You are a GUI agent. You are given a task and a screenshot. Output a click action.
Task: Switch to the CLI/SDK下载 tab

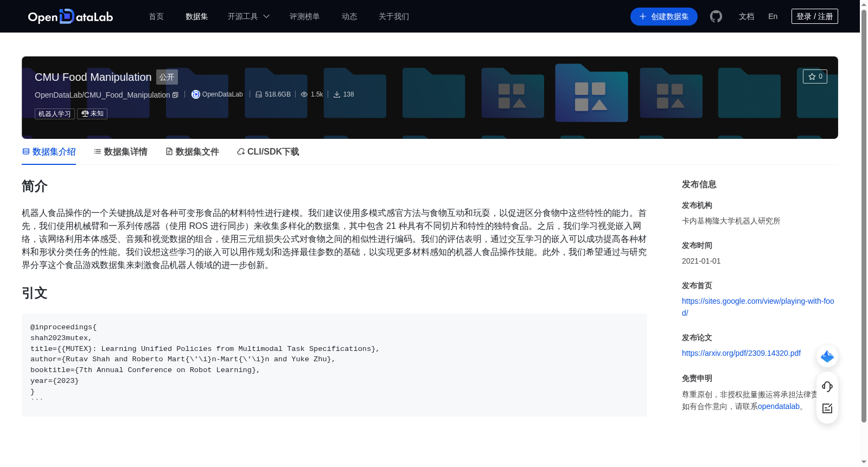pyautogui.click(x=268, y=152)
